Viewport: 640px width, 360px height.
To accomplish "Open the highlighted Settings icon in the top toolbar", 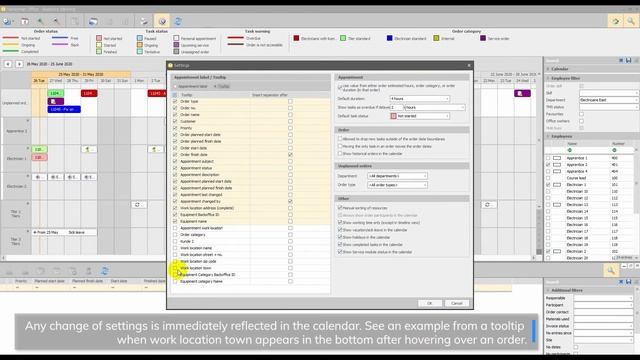I will (162, 21).
